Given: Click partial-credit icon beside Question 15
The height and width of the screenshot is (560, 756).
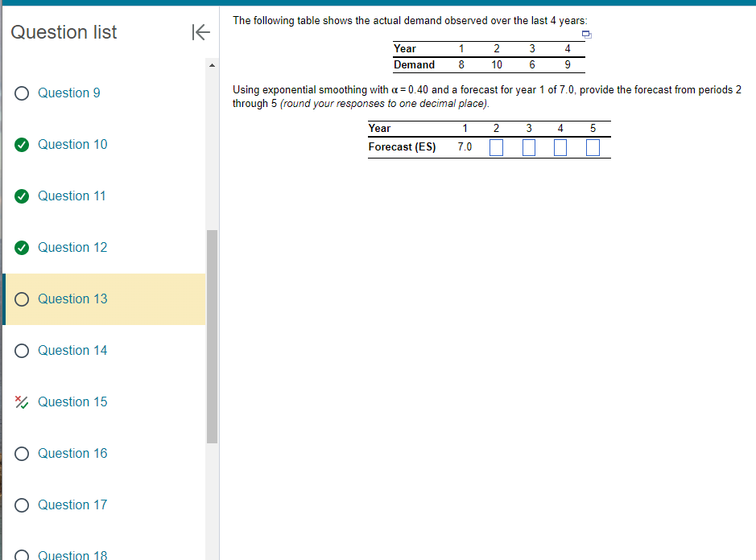Looking at the screenshot, I should tap(22, 402).
